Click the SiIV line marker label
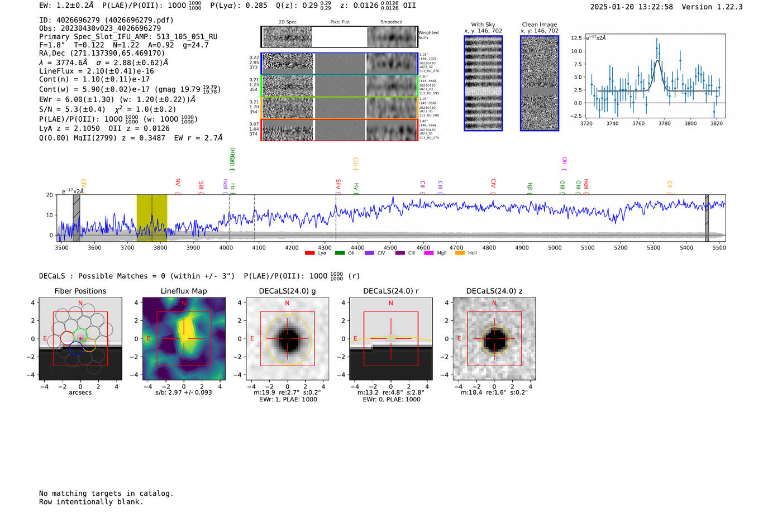782x532 pixels. pyautogui.click(x=338, y=186)
